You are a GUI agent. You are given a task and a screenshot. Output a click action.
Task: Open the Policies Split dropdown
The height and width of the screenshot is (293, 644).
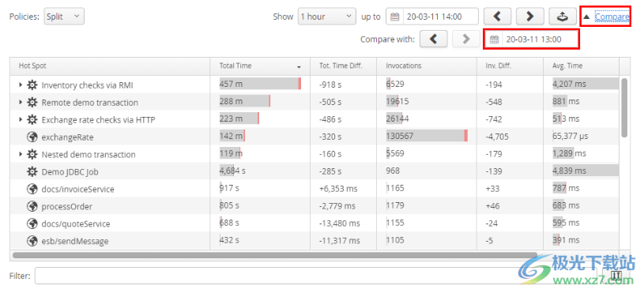tap(64, 17)
